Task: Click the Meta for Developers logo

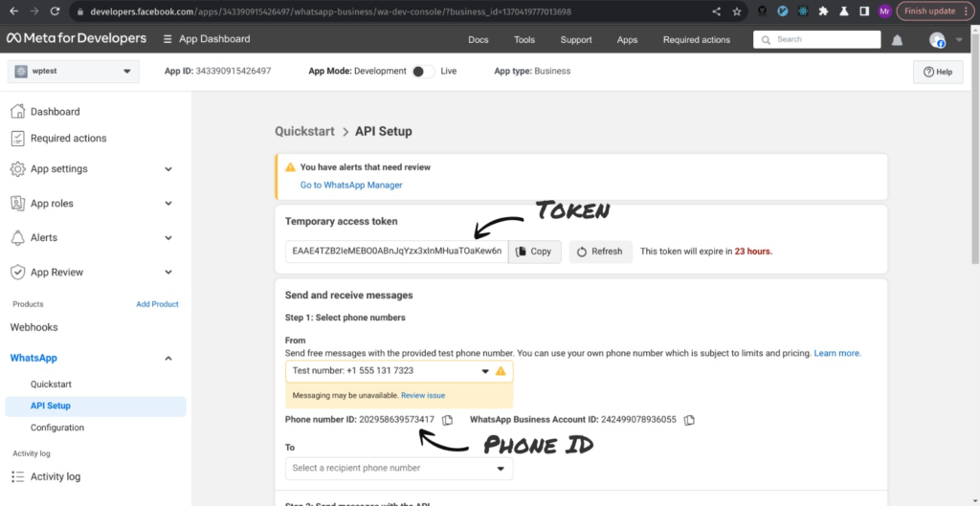Action: pos(77,38)
